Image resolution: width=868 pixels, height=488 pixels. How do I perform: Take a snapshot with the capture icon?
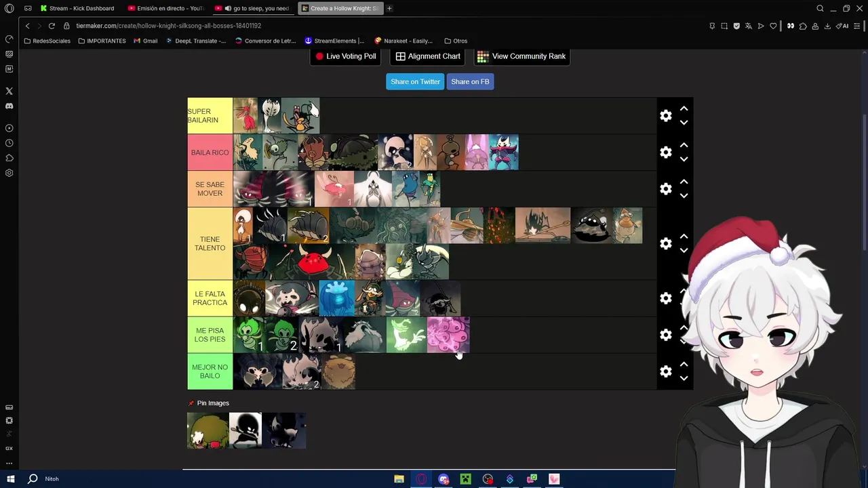[724, 26]
